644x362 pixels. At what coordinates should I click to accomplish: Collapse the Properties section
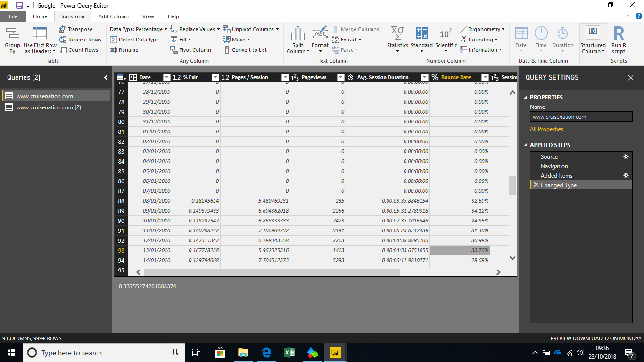coord(526,98)
